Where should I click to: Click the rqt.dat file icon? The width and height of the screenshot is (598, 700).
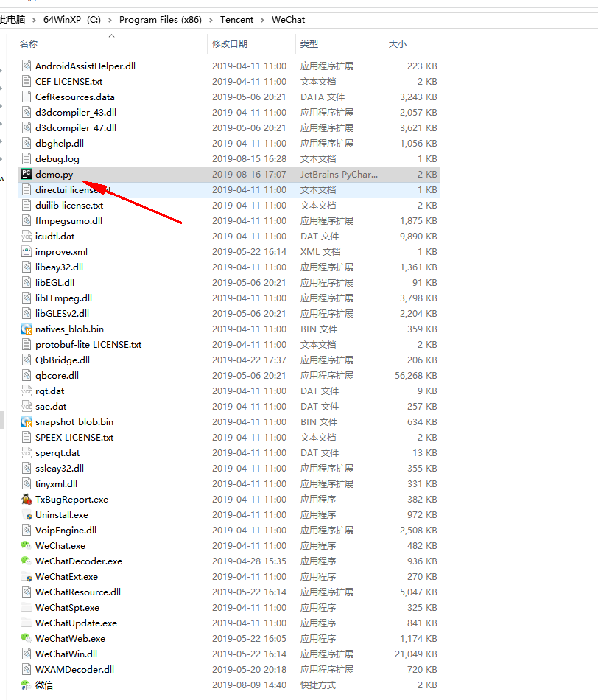(x=27, y=391)
